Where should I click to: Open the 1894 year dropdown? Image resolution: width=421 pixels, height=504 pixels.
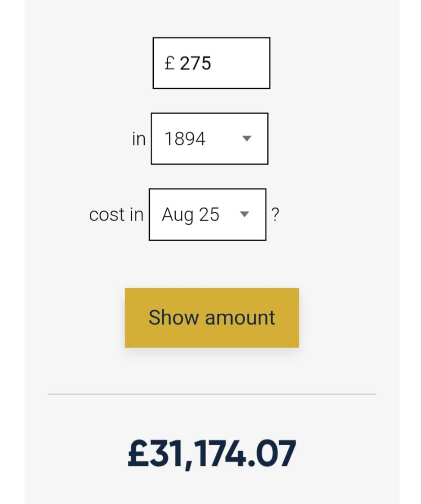click(209, 139)
